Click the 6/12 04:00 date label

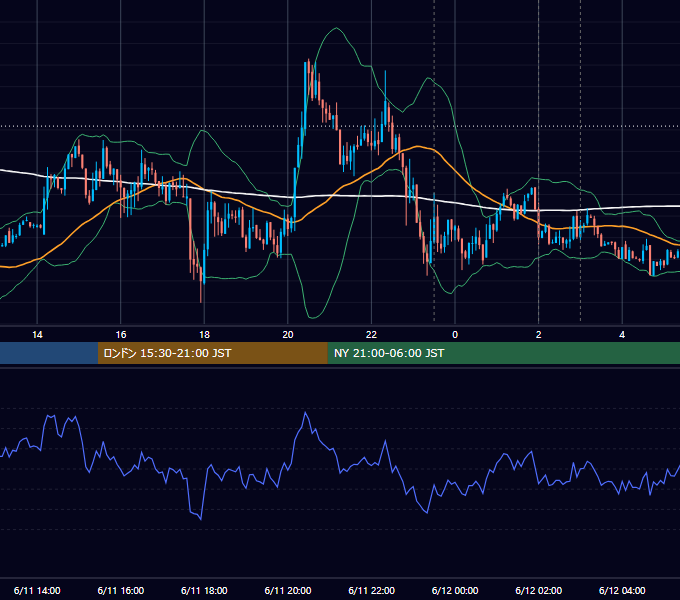pos(622,590)
